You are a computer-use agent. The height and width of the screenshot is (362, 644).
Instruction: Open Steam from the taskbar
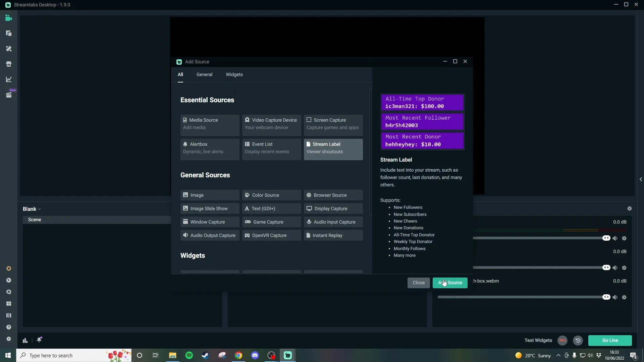(205, 355)
